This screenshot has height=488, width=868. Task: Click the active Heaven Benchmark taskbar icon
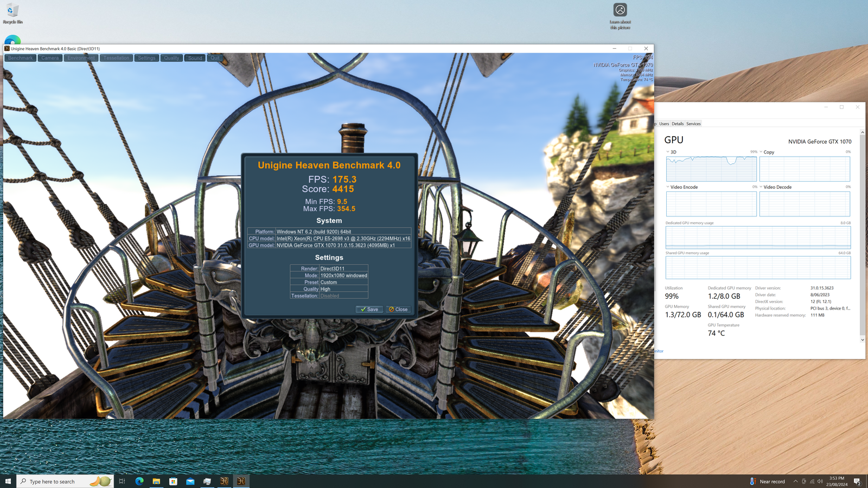tap(241, 481)
